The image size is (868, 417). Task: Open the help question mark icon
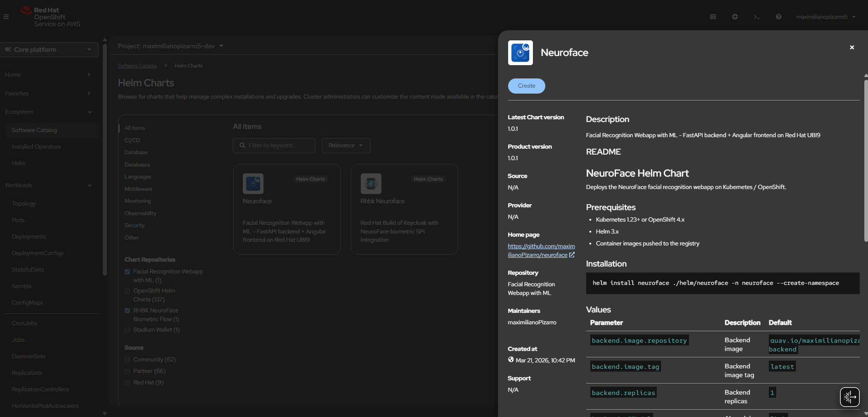click(778, 17)
